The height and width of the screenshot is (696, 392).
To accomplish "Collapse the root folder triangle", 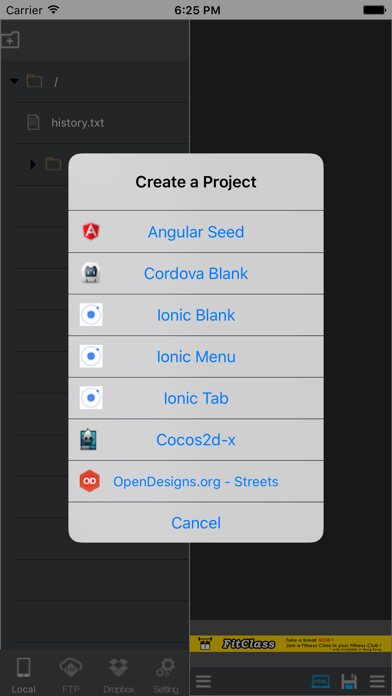I will 15,81.
